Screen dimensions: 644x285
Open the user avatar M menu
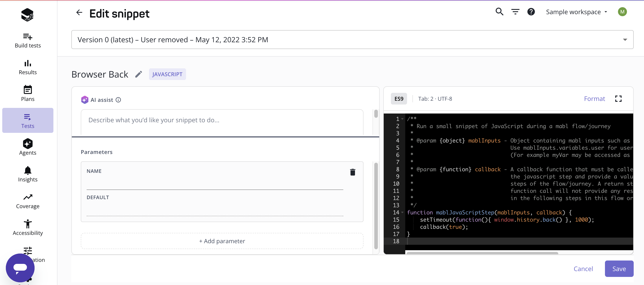[622, 12]
